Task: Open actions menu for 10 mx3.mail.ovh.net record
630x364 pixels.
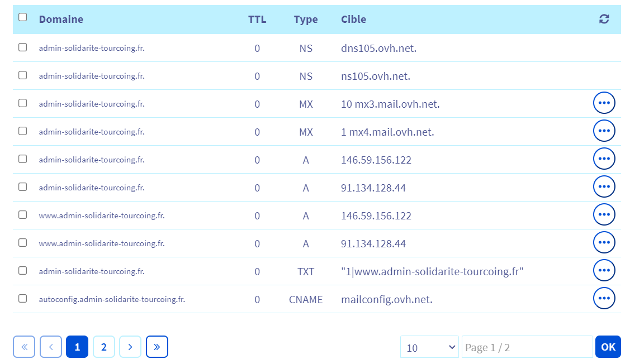Action: 604,103
